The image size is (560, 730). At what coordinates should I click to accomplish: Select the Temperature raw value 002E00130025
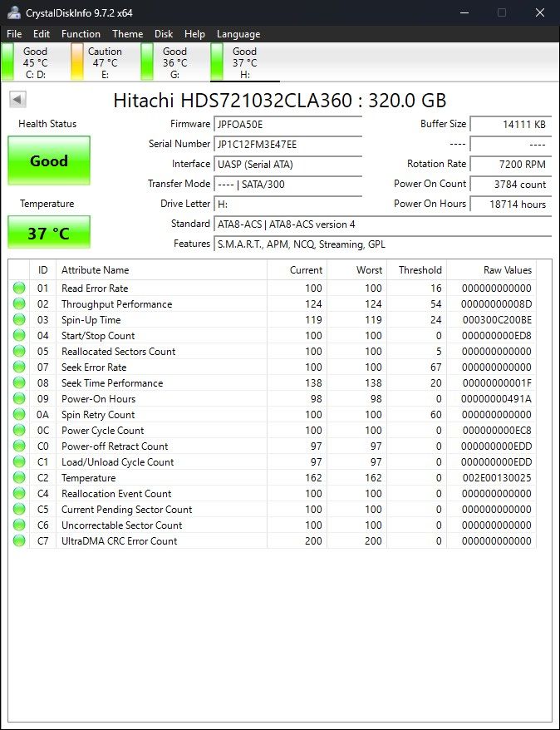497,478
